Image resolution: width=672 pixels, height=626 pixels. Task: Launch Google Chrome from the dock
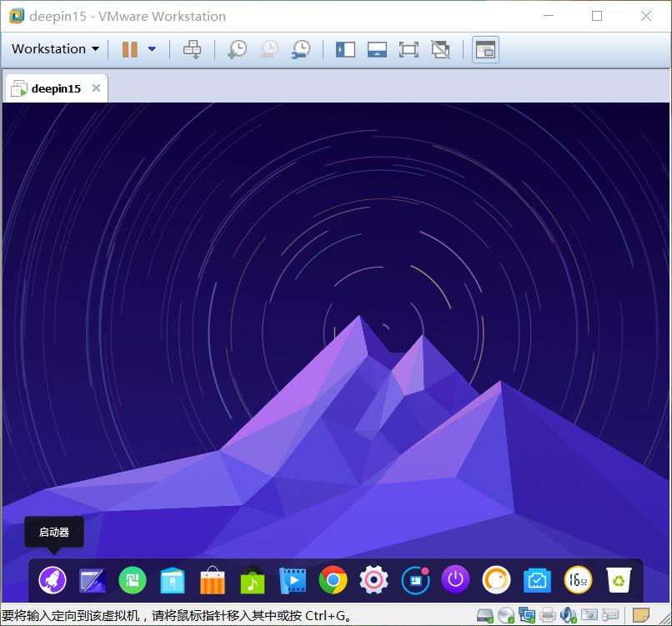(x=333, y=579)
